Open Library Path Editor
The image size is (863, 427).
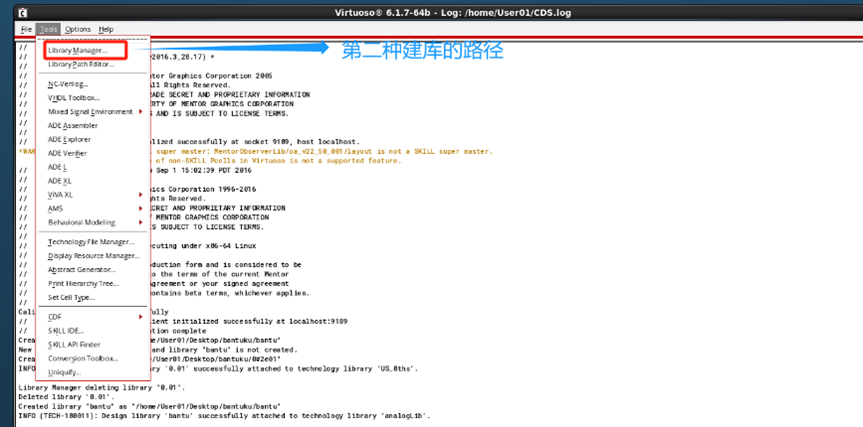(80, 64)
